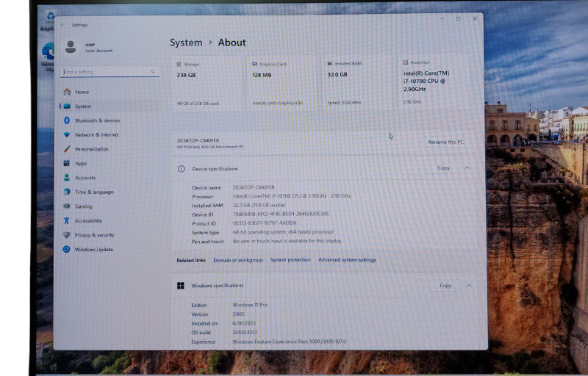Click the 32.0 GB Installed RAM card
This screenshot has height=376, width=588.
[x=358, y=83]
